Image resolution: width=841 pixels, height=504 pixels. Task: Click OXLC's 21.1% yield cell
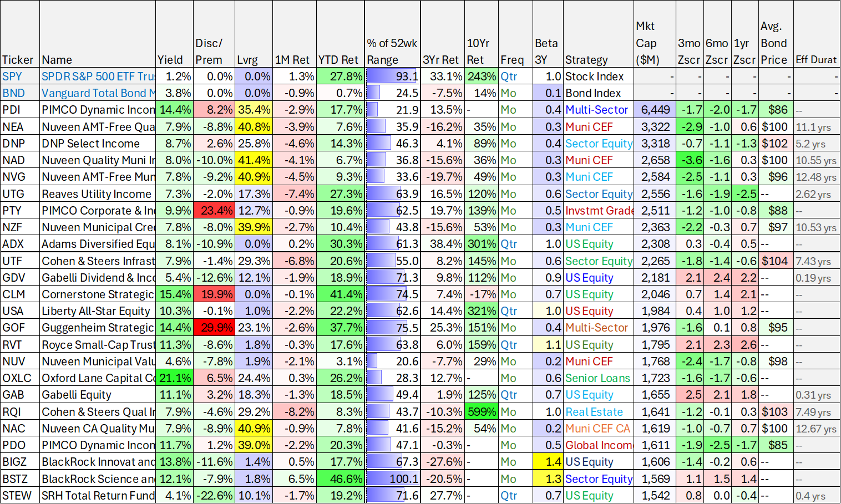tap(174, 378)
